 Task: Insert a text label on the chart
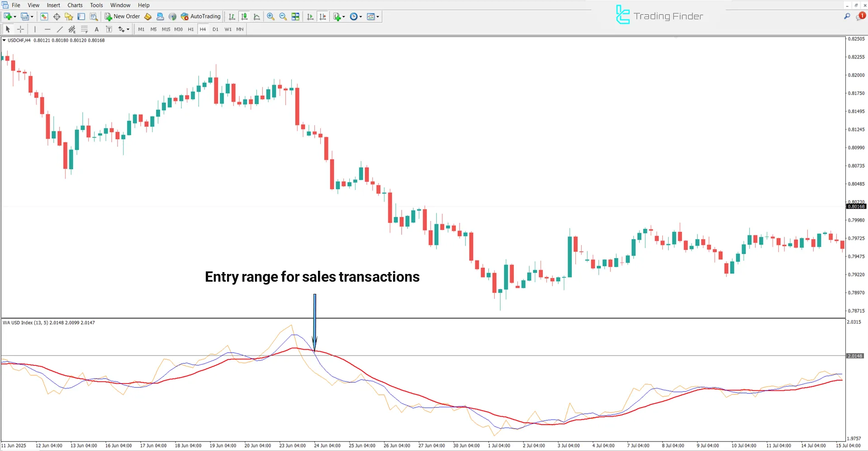pyautogui.click(x=109, y=29)
